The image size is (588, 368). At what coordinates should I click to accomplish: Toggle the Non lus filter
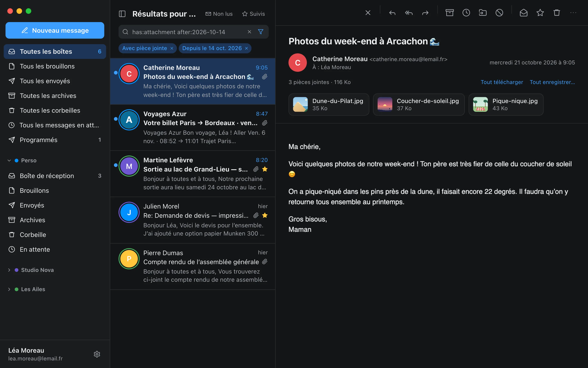219,14
